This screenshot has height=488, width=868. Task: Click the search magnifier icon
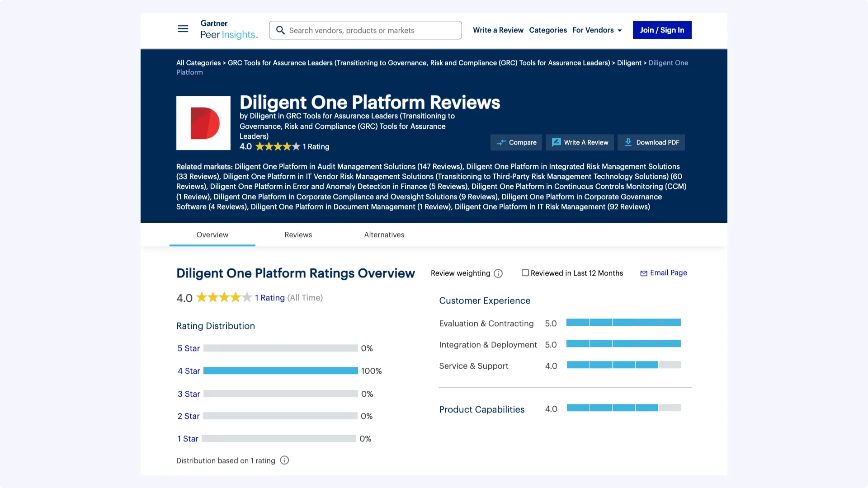tap(280, 30)
